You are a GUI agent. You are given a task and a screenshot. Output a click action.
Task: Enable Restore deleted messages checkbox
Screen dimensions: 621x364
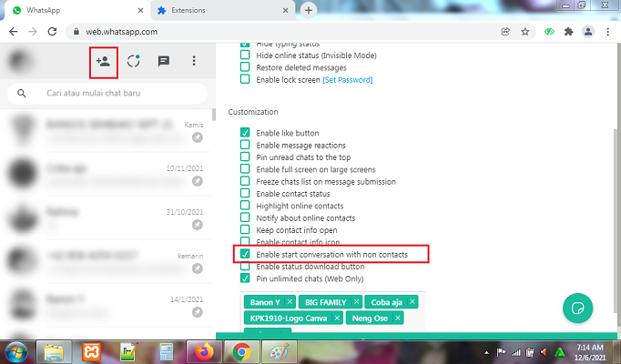tap(245, 66)
